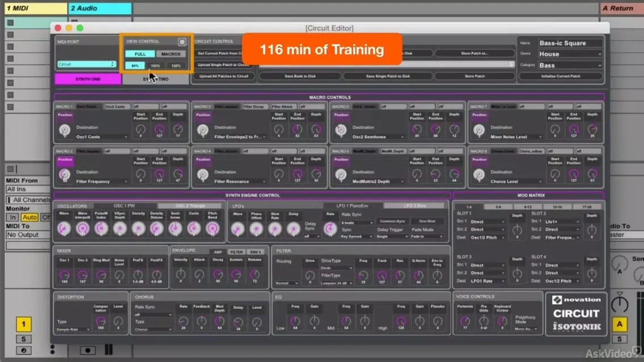Viewport: 644px width, 362px height.
Task: Open the Rate Sync 4 beats dropdown
Action: point(357,223)
